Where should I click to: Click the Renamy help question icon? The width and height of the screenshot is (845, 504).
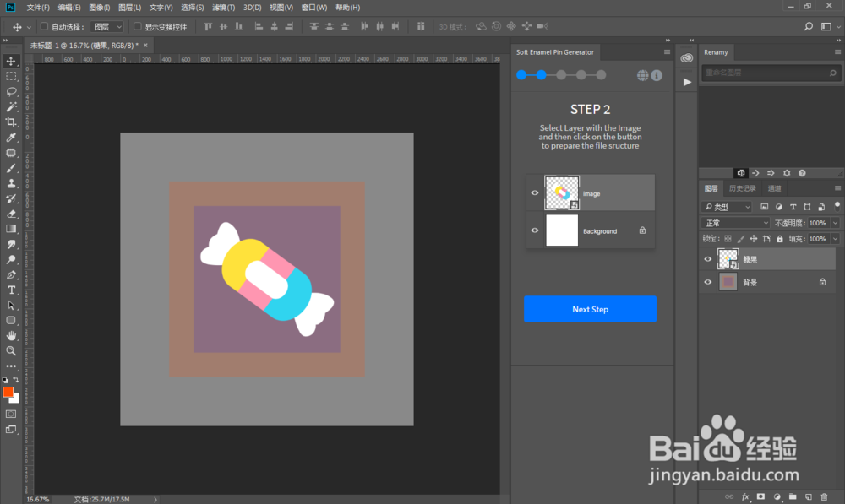(802, 173)
